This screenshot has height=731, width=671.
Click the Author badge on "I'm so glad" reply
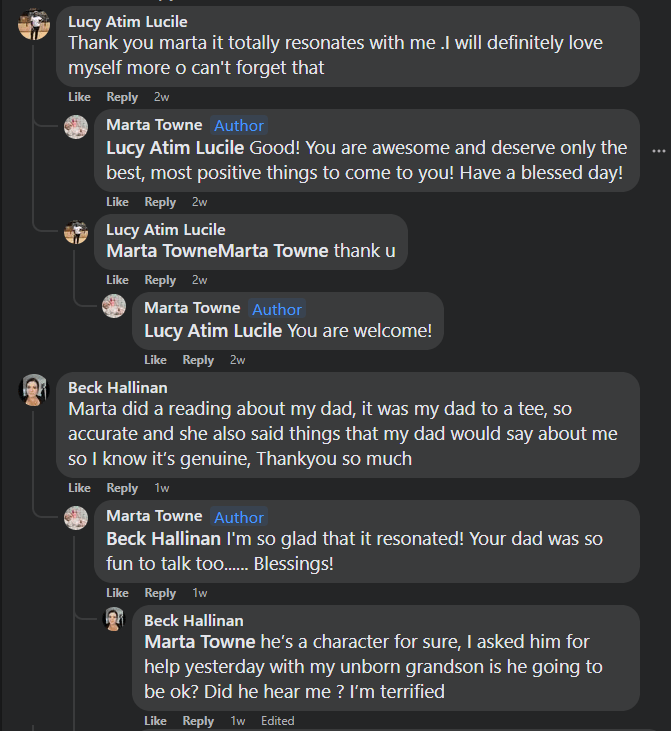click(x=239, y=517)
